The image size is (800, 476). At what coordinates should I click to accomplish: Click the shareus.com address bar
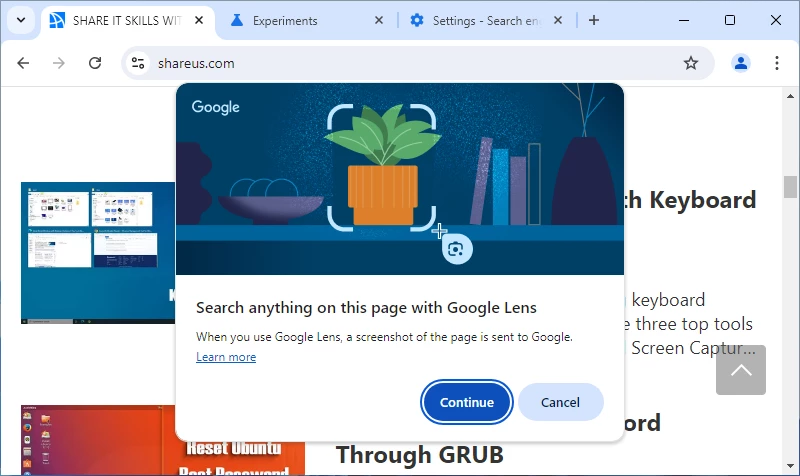417,63
